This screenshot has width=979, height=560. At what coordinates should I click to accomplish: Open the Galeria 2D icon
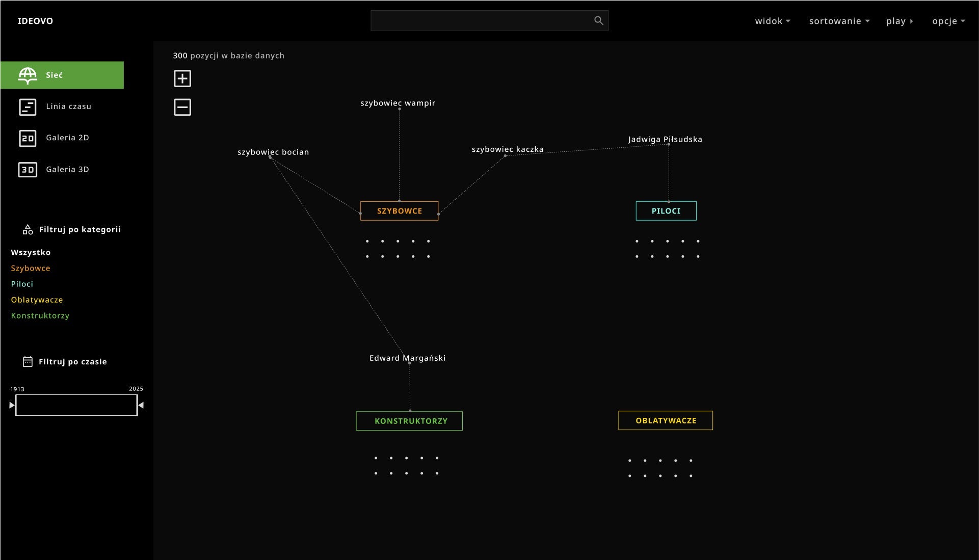28,138
